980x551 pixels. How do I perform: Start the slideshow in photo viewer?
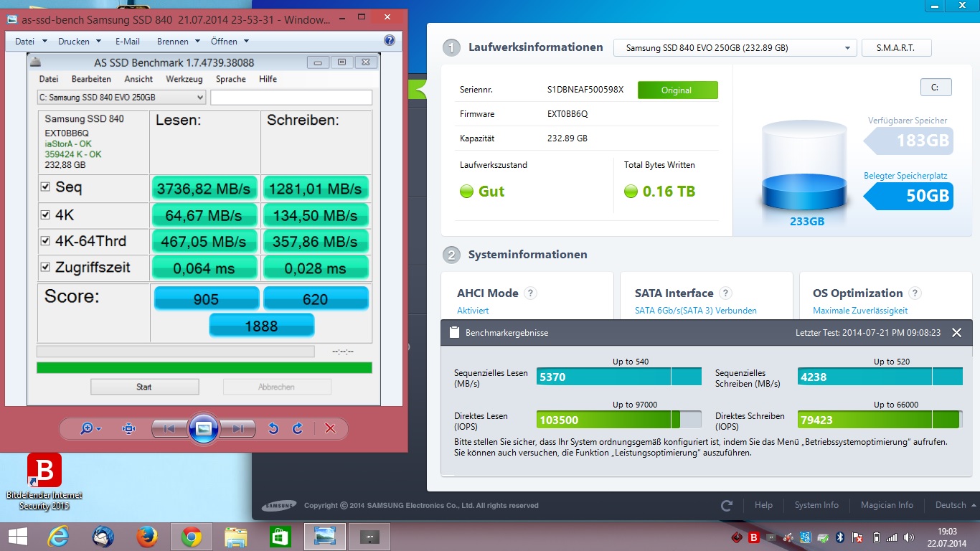pyautogui.click(x=204, y=428)
